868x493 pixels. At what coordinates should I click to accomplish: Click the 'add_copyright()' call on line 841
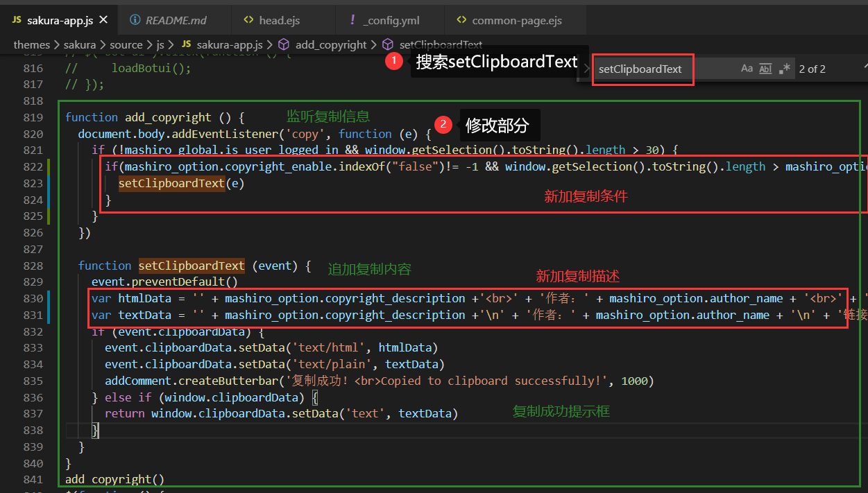(115, 479)
